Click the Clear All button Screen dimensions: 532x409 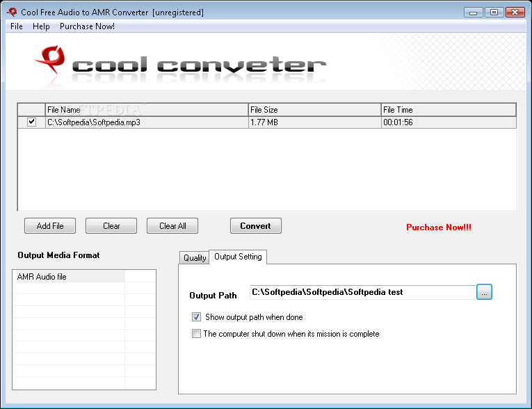pyautogui.click(x=172, y=225)
